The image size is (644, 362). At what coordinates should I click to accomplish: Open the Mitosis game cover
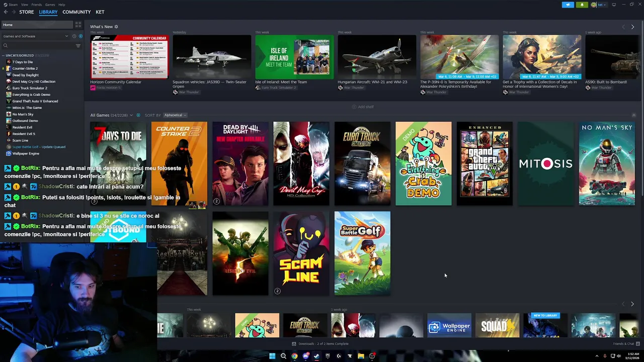[546, 163]
